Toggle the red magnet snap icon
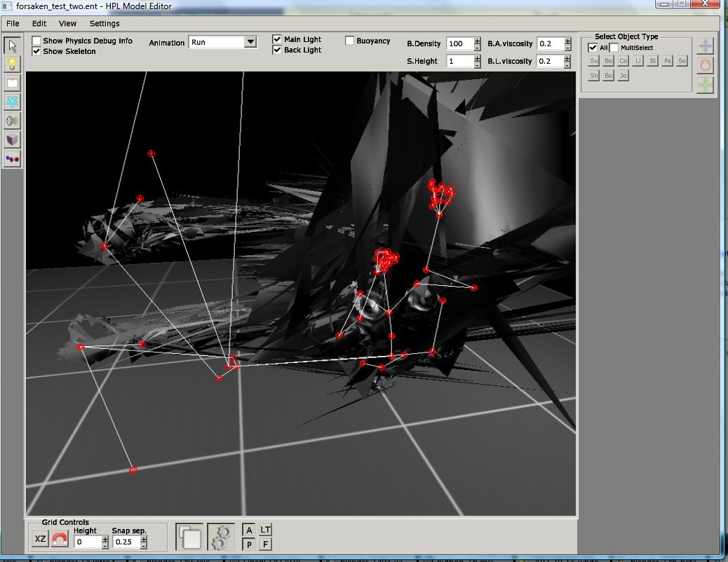The image size is (728, 562). point(60,540)
